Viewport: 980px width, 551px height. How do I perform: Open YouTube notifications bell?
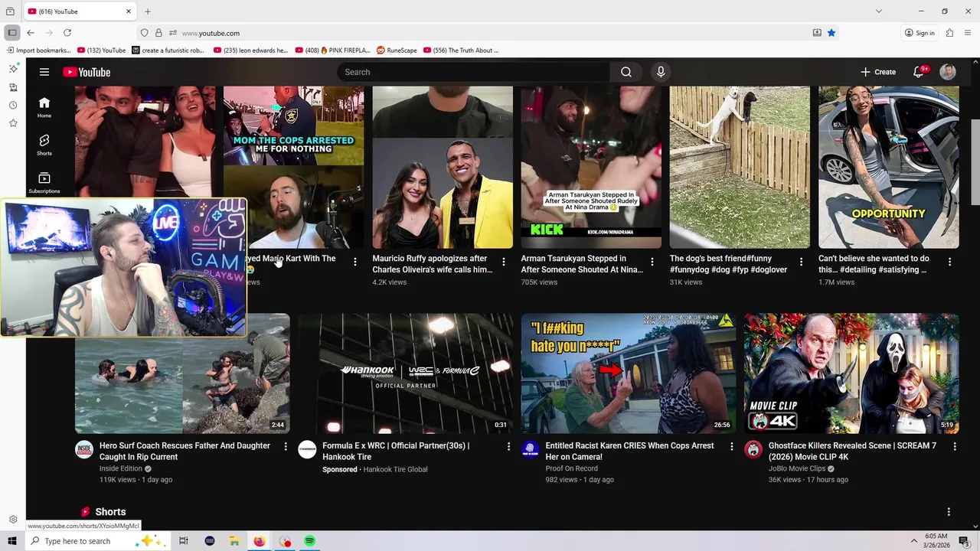tap(919, 72)
